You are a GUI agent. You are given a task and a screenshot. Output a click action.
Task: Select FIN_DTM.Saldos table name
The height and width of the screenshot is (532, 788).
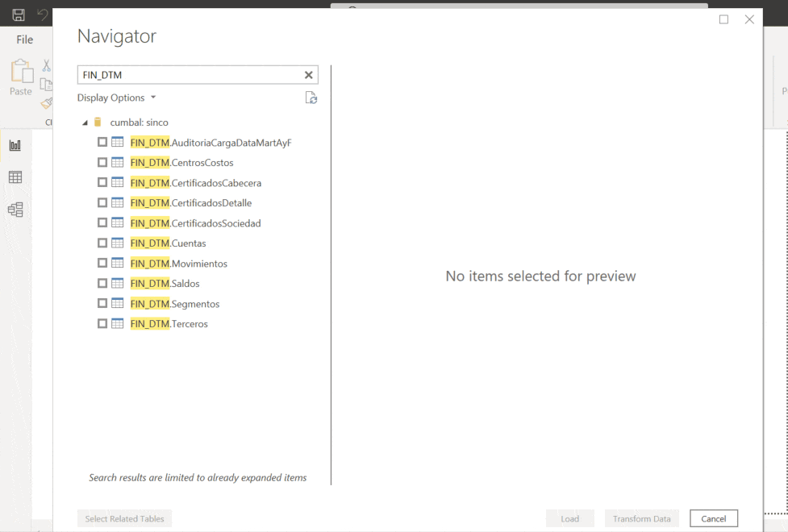[165, 284]
